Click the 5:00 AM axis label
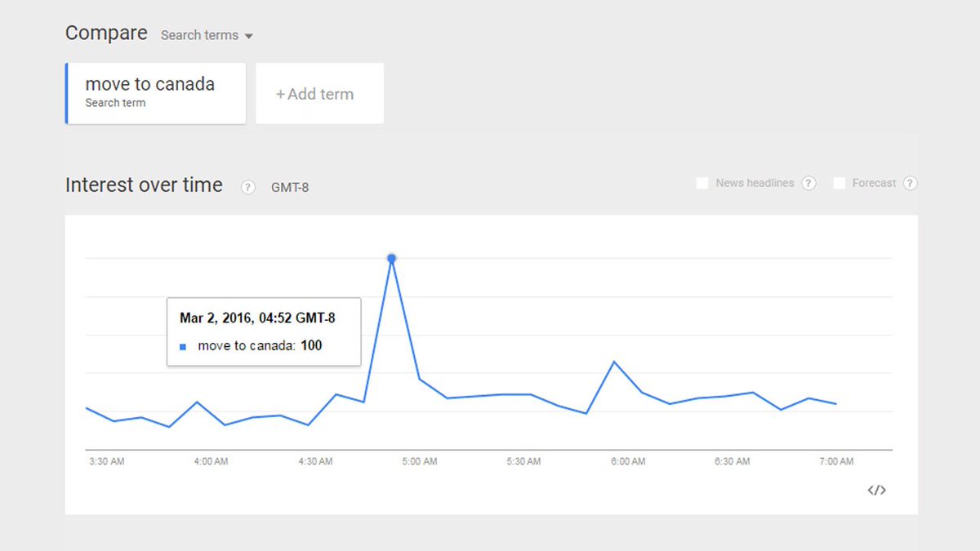This screenshot has width=980, height=551. (x=419, y=461)
